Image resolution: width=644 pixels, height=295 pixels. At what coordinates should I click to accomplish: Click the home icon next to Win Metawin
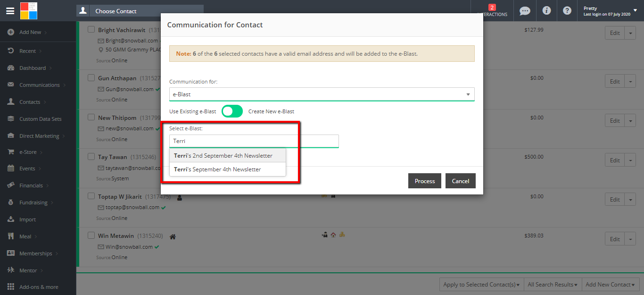point(173,236)
